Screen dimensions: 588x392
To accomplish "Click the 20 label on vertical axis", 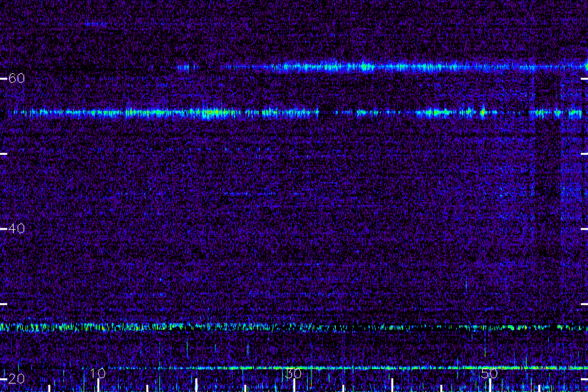I will (x=16, y=378).
